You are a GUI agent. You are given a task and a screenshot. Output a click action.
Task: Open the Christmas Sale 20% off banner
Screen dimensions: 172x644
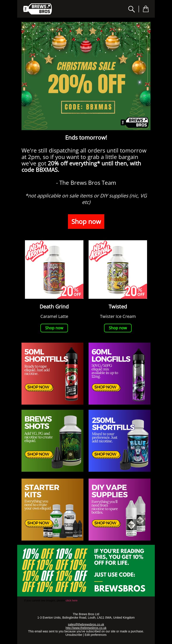pyautogui.click(x=86, y=76)
